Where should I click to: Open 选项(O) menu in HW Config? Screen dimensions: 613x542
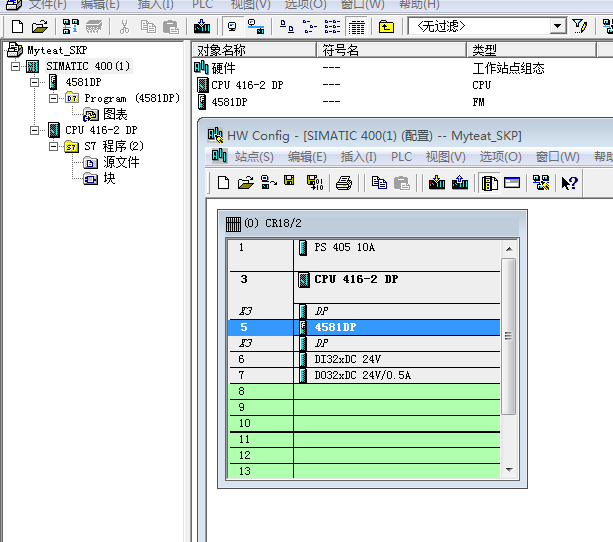pyautogui.click(x=500, y=157)
